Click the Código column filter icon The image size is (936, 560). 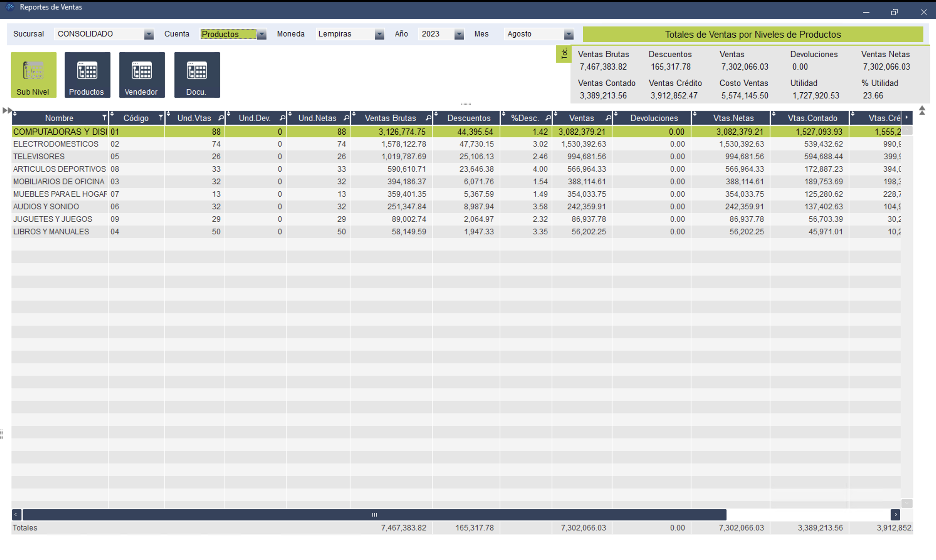coord(161,118)
